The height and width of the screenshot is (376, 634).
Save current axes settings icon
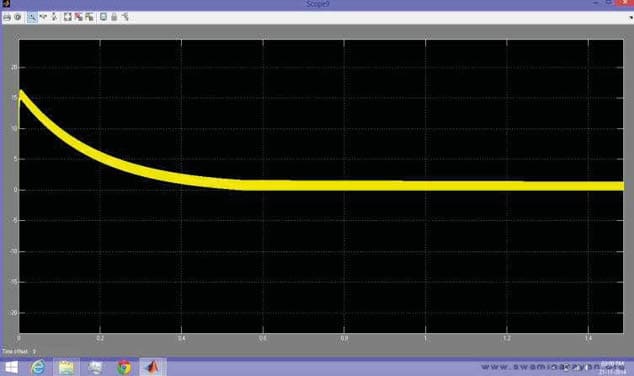pyautogui.click(x=78, y=17)
